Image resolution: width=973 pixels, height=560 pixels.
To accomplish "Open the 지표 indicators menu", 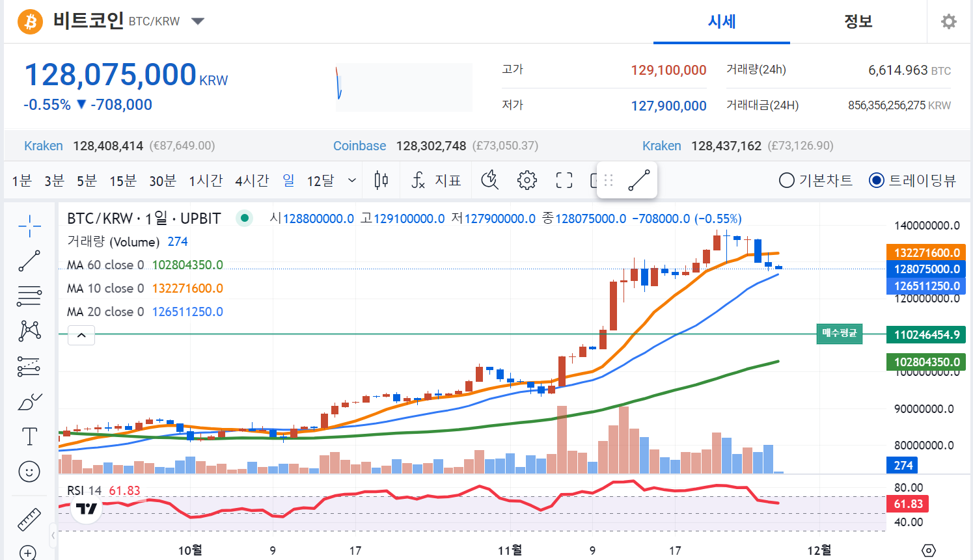I will click(x=436, y=180).
